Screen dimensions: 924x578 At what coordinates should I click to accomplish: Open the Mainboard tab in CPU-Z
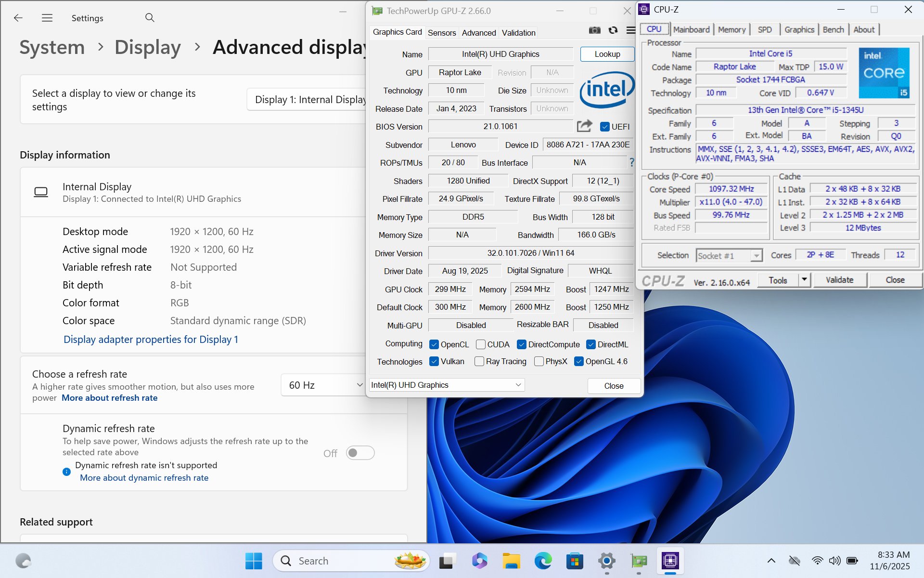click(691, 29)
